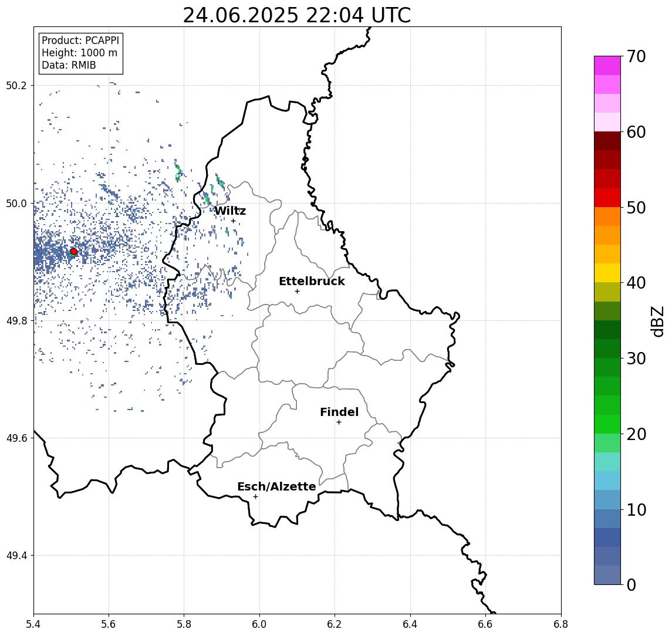Click the colorbar tick label 20
Image resolution: width=672 pixels, height=636 pixels.
pos(636,434)
